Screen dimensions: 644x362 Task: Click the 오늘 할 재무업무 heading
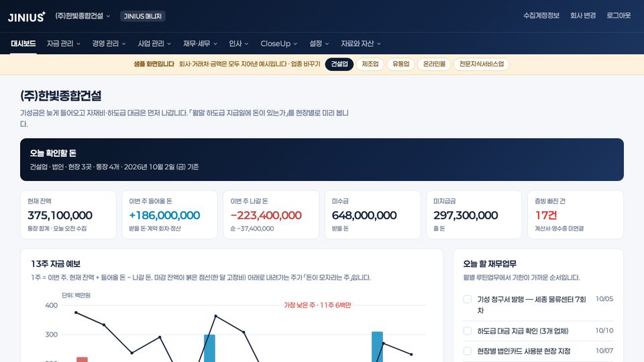point(490,264)
